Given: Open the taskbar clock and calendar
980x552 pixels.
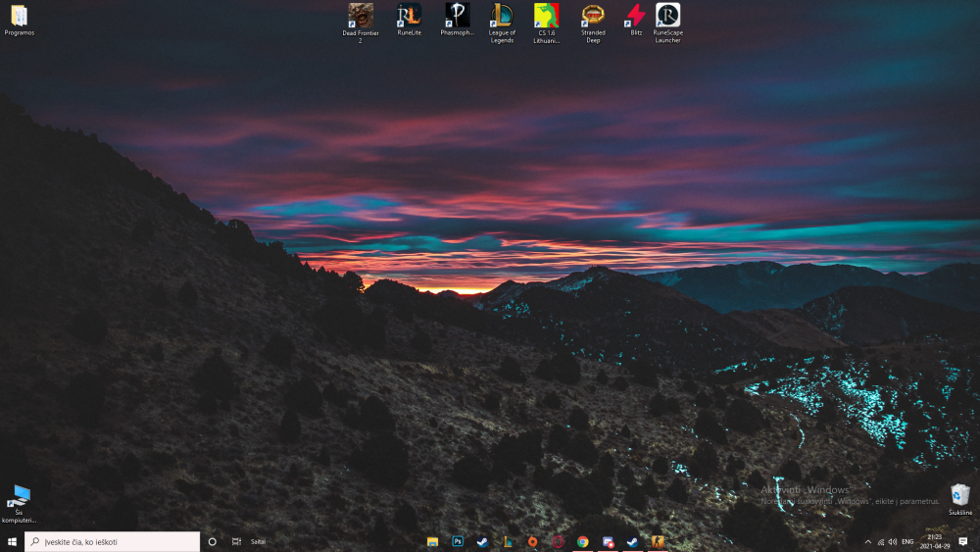Looking at the screenshot, I should [935, 541].
